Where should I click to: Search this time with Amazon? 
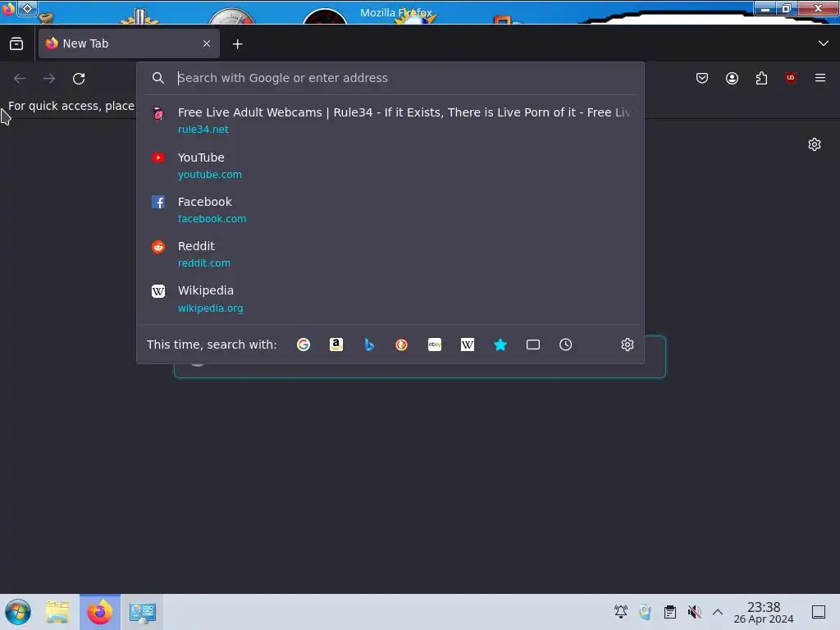point(336,345)
